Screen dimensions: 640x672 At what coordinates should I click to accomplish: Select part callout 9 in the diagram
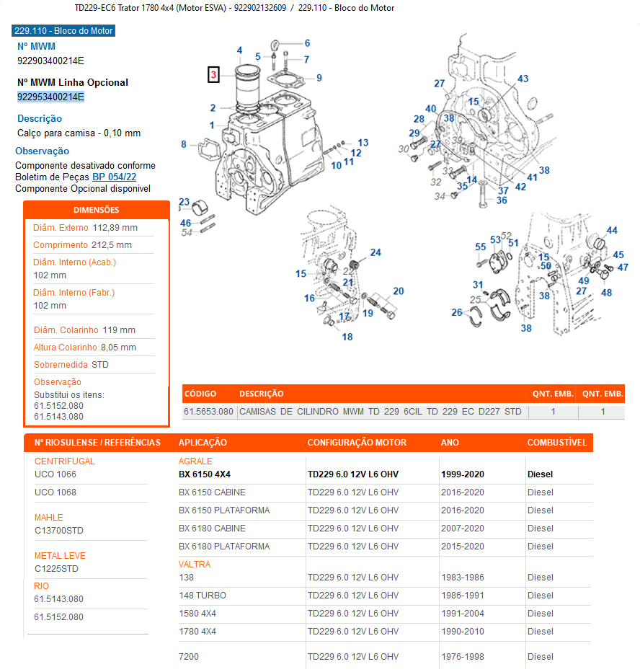click(x=319, y=78)
